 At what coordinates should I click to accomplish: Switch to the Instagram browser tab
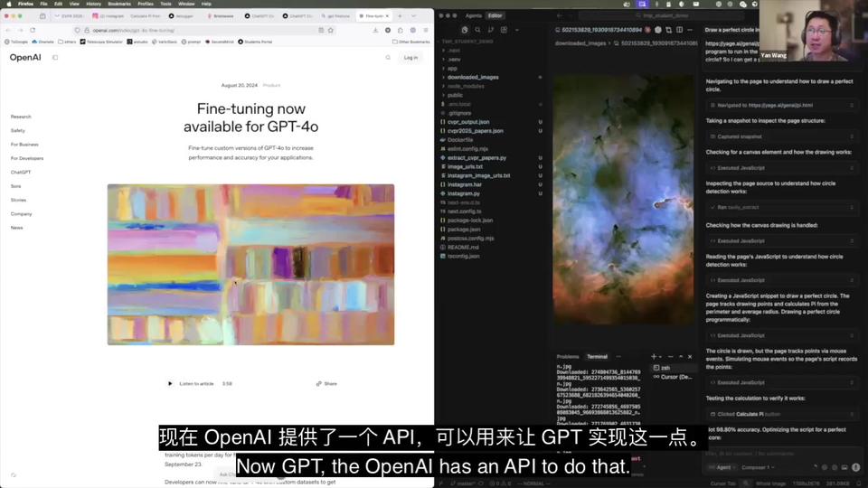[108, 16]
